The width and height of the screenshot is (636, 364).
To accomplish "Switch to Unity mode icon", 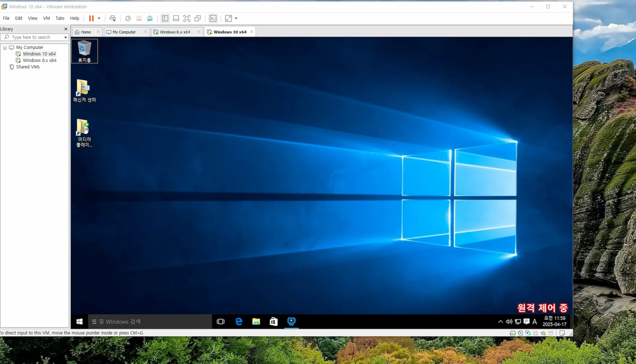I will (x=198, y=18).
